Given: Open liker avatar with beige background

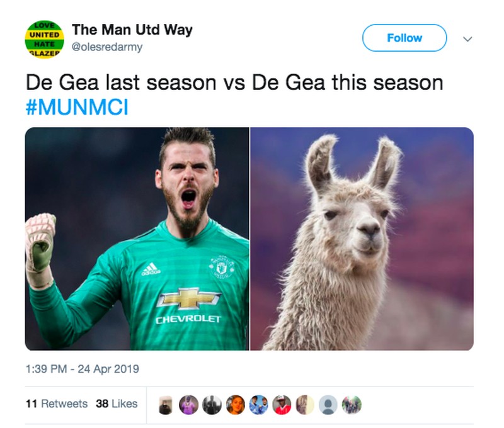Looking at the screenshot, I should pyautogui.click(x=305, y=405).
